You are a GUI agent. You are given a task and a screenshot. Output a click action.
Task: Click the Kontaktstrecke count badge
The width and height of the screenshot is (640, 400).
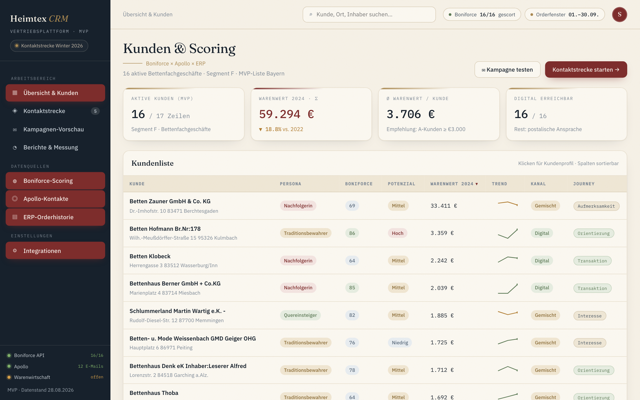pyautogui.click(x=95, y=111)
